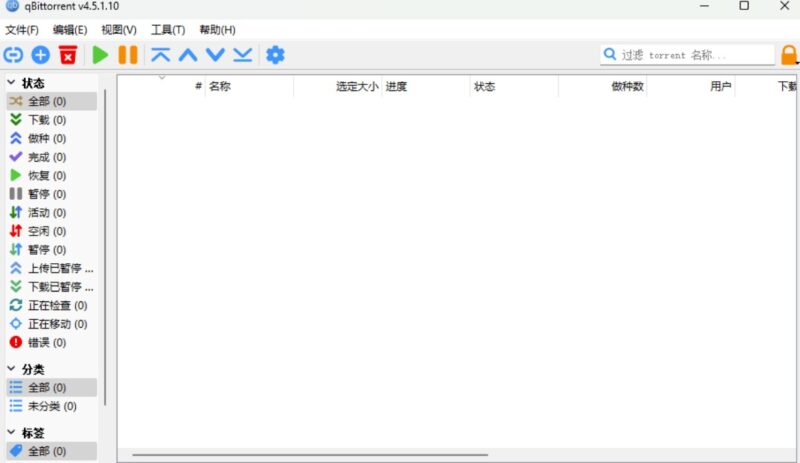Screen dimensions: 800x463
Task: Open the 工具(T) menu
Action: 168,30
